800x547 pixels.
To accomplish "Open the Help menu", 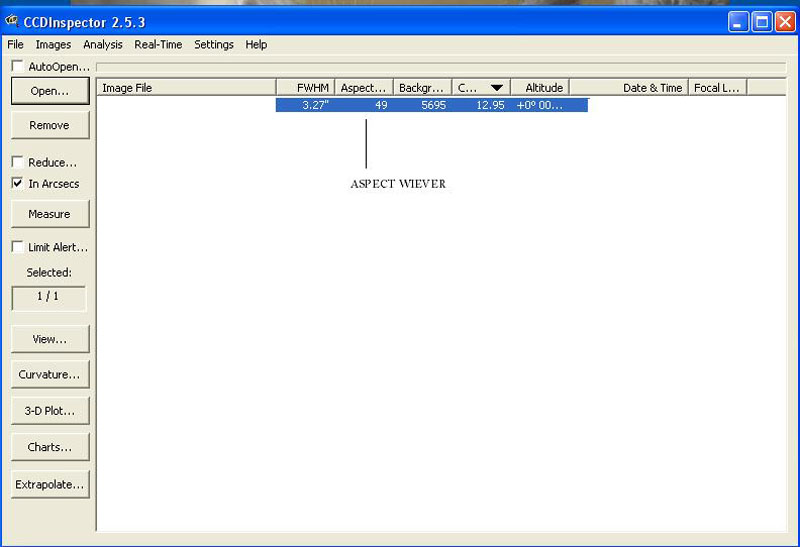I will click(x=256, y=45).
